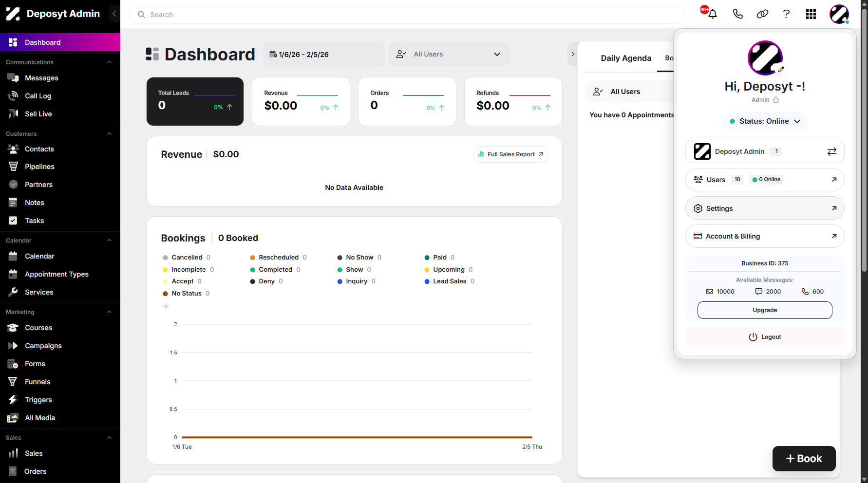Toggle Cancelled bookings legend item
The width and height of the screenshot is (868, 483).
pos(187,258)
